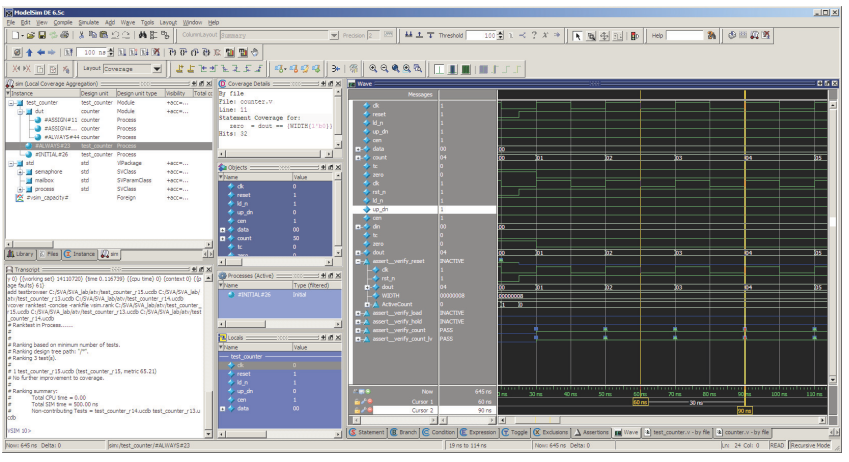
Task: Open the Assertions tab
Action: coord(591,432)
